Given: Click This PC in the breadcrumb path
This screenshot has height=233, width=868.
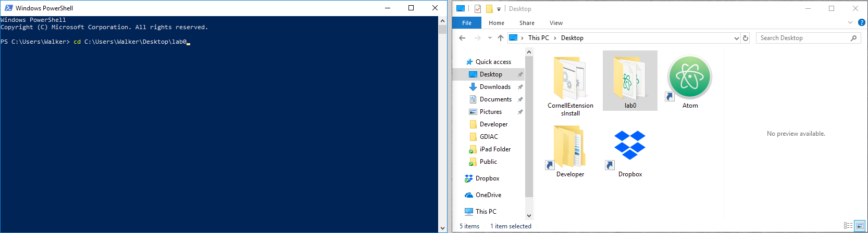Looking at the screenshot, I should pyautogui.click(x=538, y=38).
